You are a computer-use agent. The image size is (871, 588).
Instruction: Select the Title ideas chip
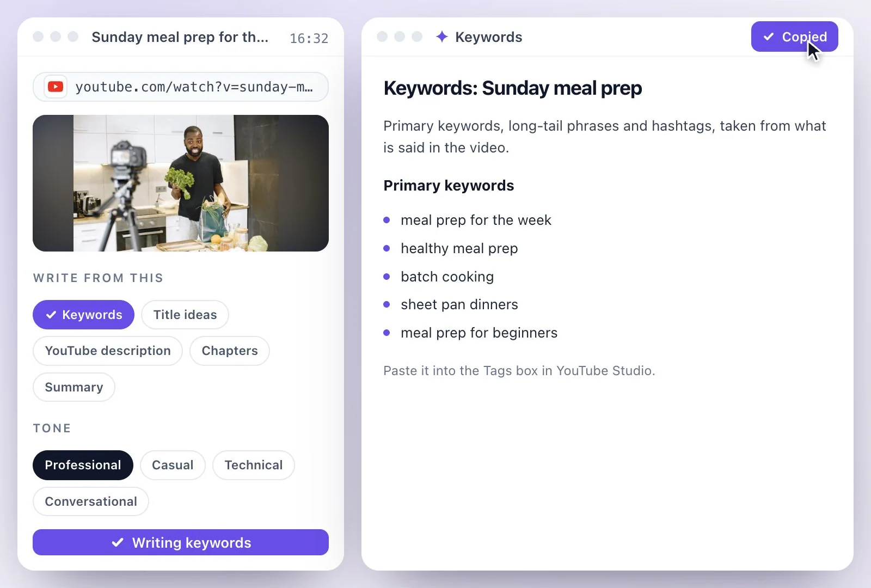[185, 315]
